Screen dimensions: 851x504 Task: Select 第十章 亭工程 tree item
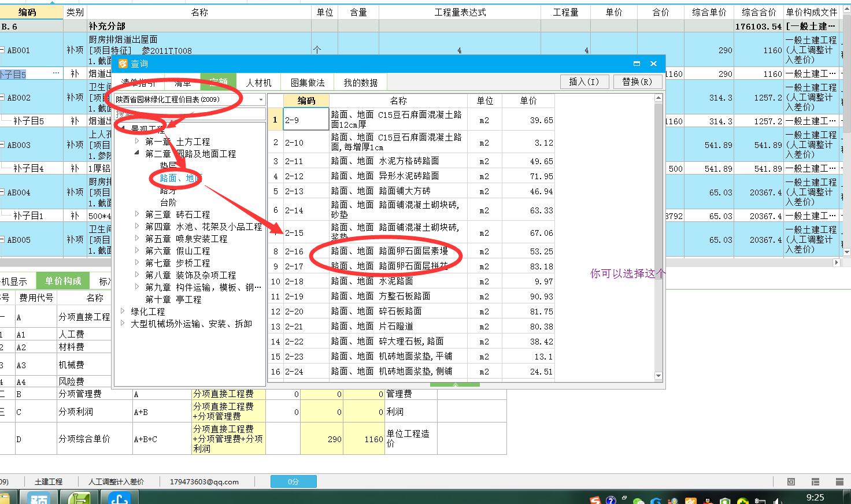coord(173,299)
